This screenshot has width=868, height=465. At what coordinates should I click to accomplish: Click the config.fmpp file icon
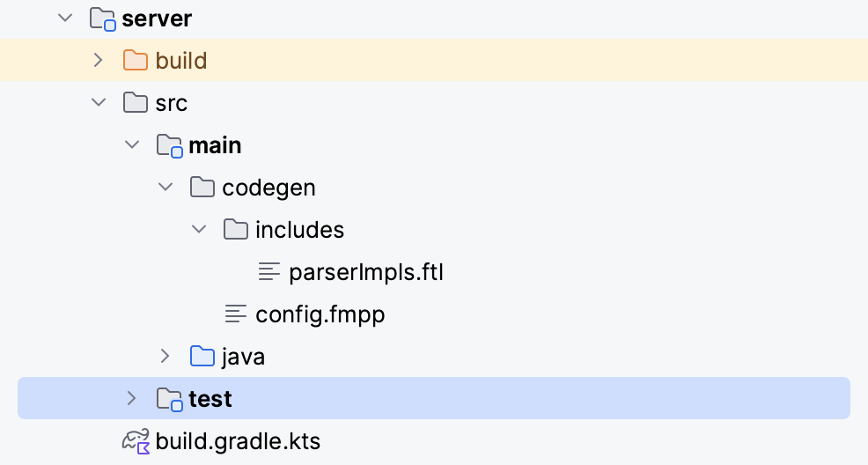click(236, 314)
